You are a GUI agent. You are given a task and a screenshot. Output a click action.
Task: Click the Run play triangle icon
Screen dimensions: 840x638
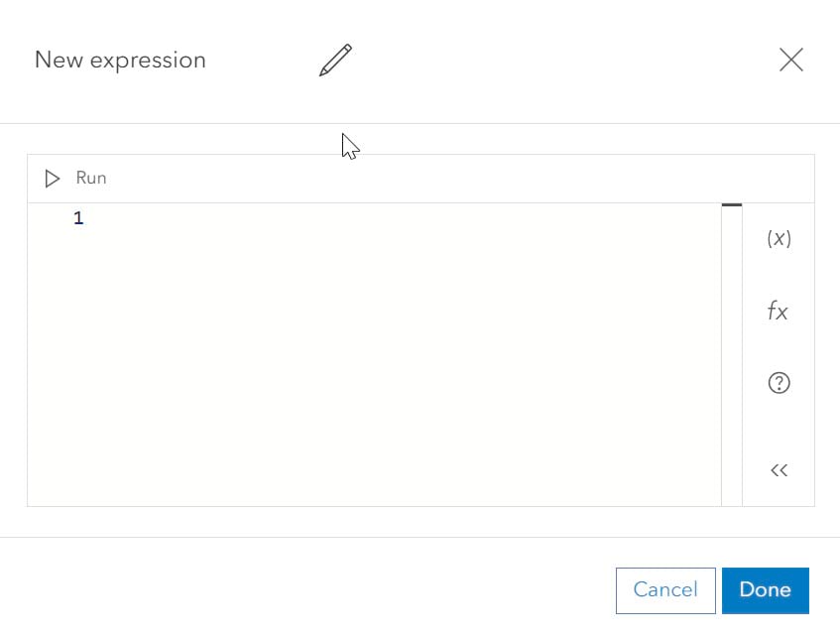[x=51, y=179]
